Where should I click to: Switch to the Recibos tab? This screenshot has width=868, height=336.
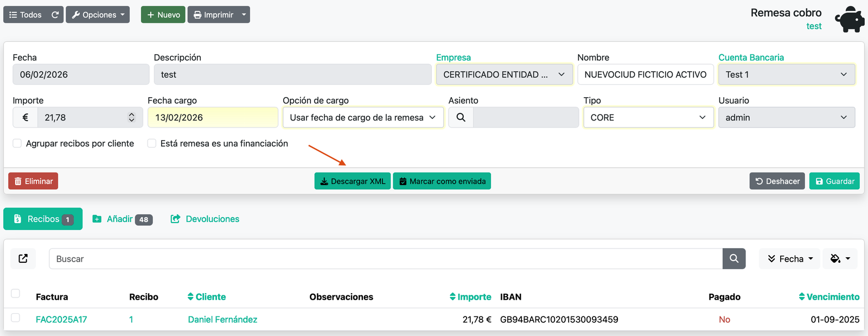tap(43, 219)
